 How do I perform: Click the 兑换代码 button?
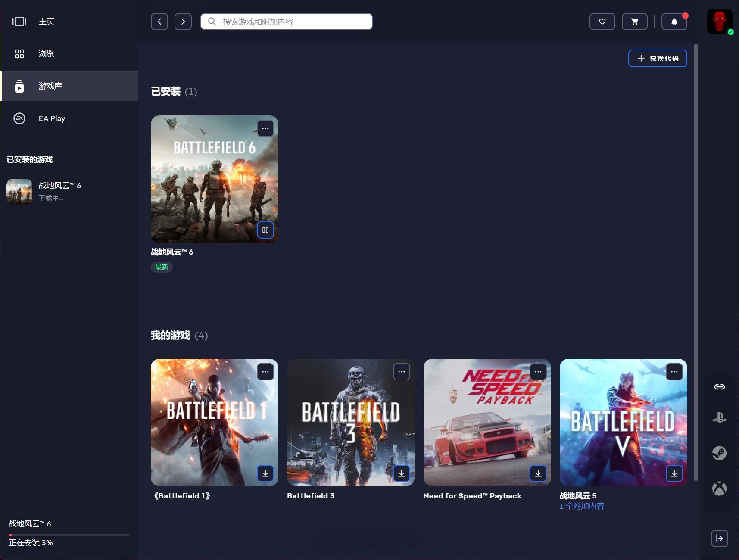[658, 58]
